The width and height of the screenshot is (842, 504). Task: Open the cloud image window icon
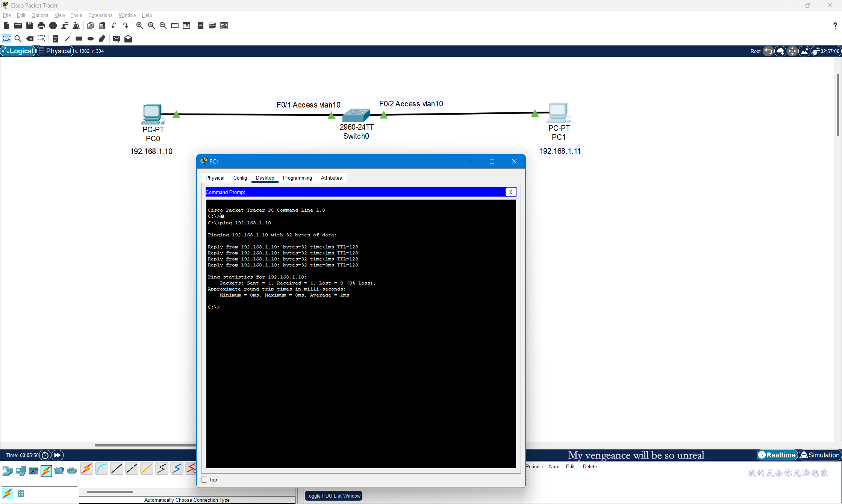(x=224, y=26)
